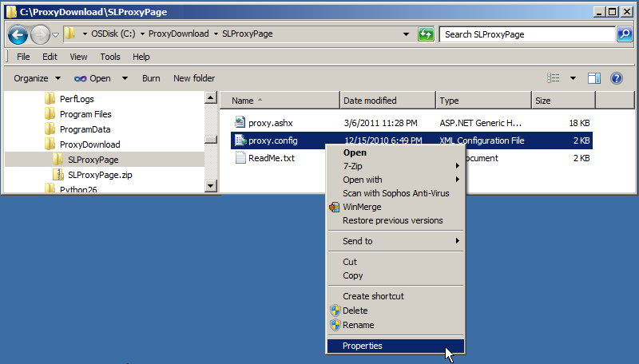
Task: Choose Create shortcut in context menu
Action: point(395,296)
